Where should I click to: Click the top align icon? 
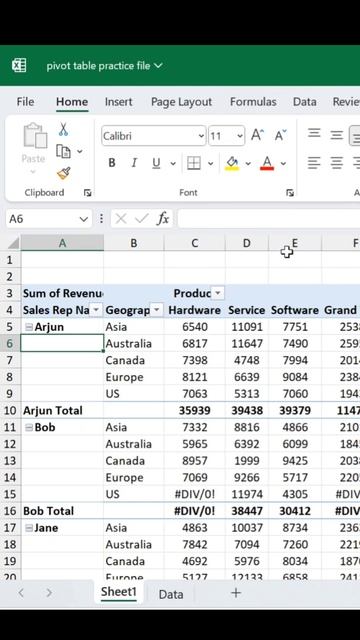(314, 133)
